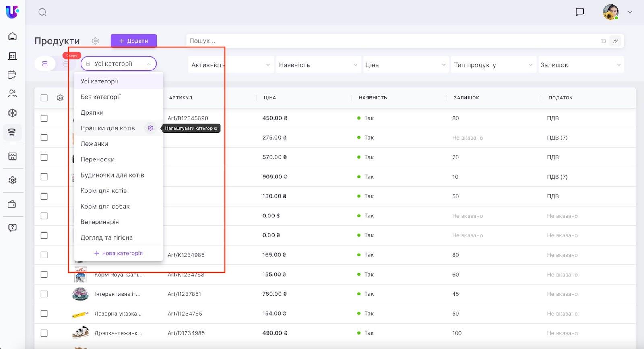Open the chat messages icon

[x=580, y=12]
